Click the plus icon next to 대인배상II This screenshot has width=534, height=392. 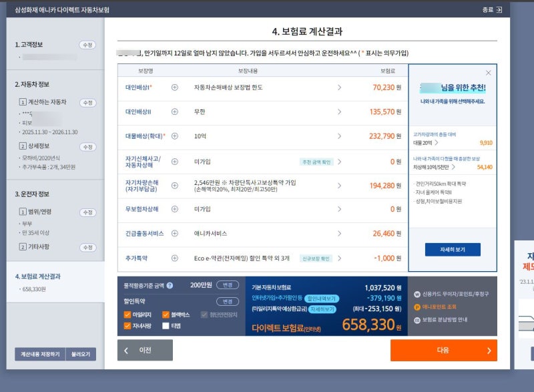(x=175, y=112)
